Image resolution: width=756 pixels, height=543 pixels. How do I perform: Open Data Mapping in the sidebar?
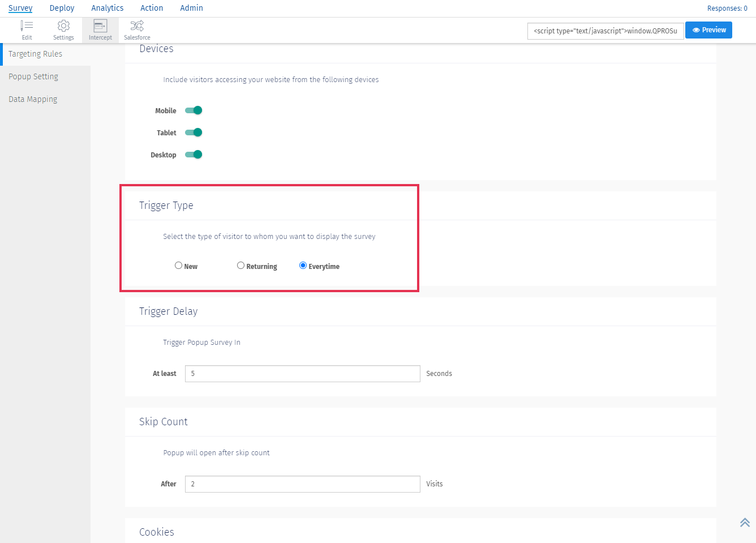[33, 99]
